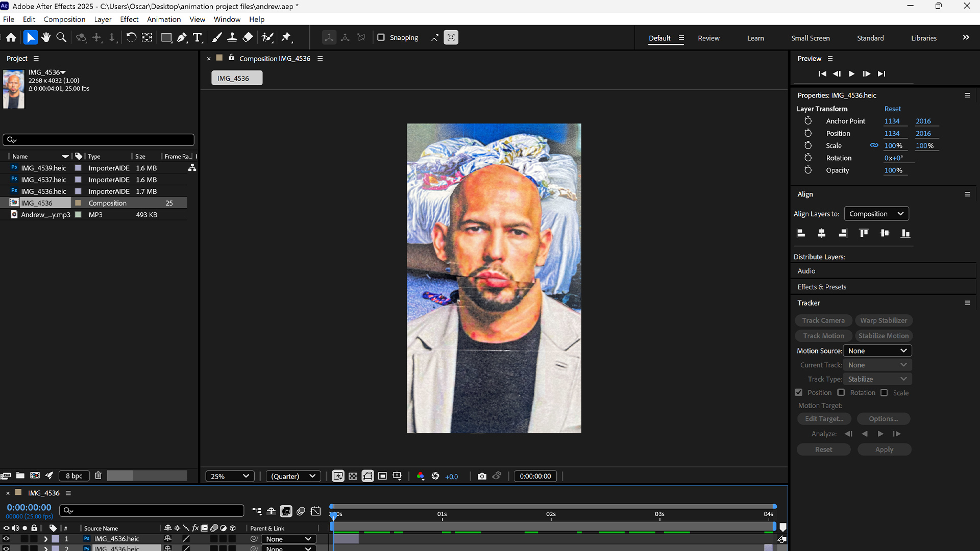Open Motion Source dropdown
The width and height of the screenshot is (980, 551).
[x=877, y=350]
